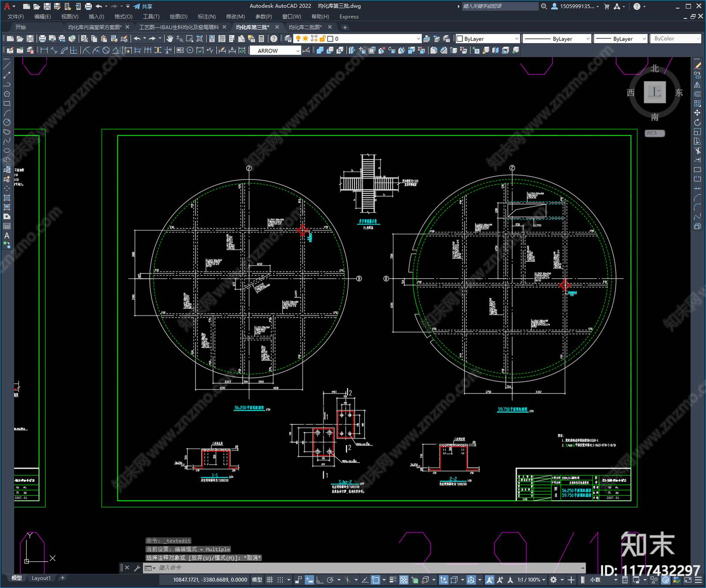Click the command line customize wrench icon
Screen dimensions: 706x588
137,568
